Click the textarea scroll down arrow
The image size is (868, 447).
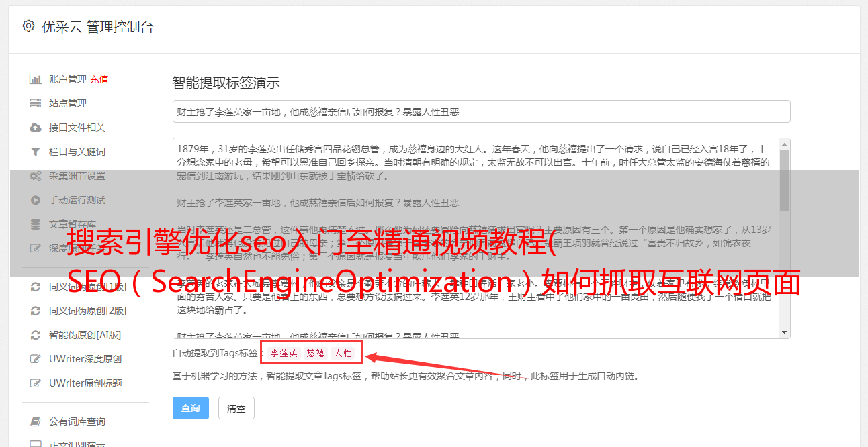[x=784, y=332]
